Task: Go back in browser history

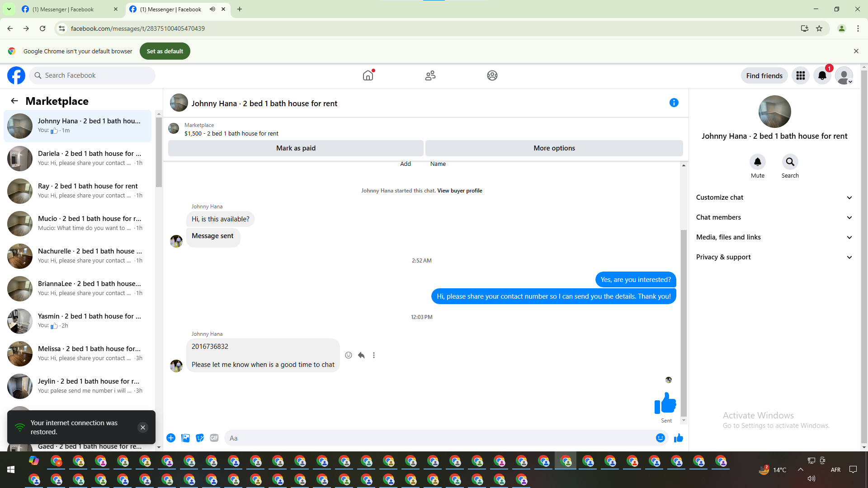Action: click(x=10, y=28)
